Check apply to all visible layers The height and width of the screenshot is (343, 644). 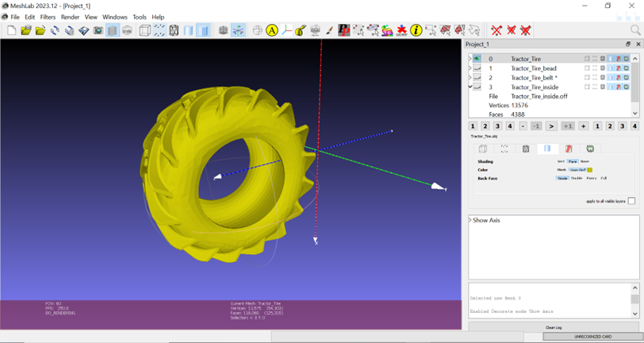pos(631,201)
